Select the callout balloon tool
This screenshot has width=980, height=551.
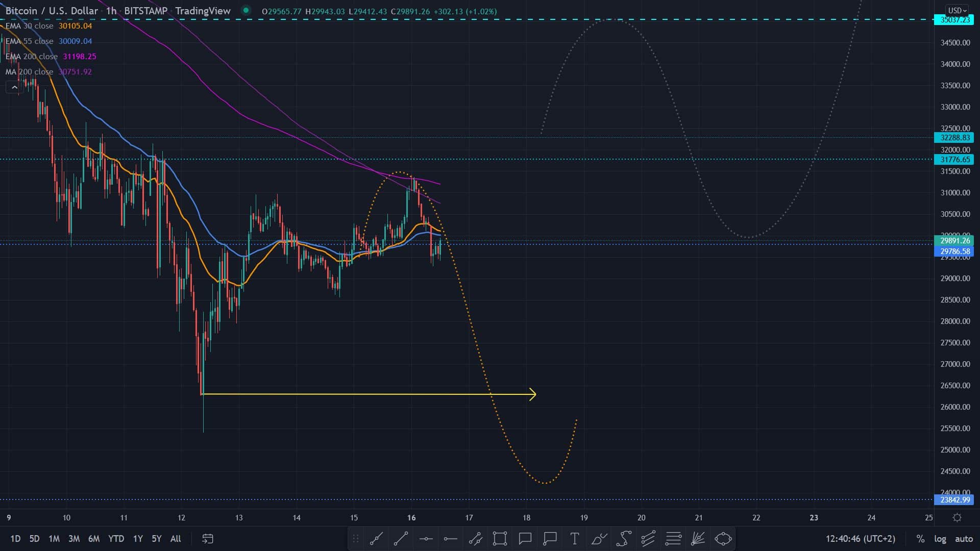tap(525, 538)
